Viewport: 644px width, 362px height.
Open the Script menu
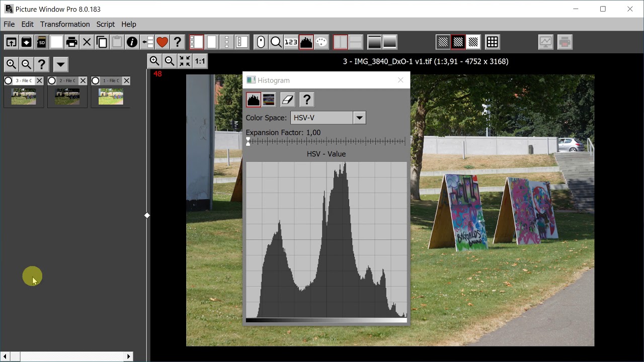[106, 24]
